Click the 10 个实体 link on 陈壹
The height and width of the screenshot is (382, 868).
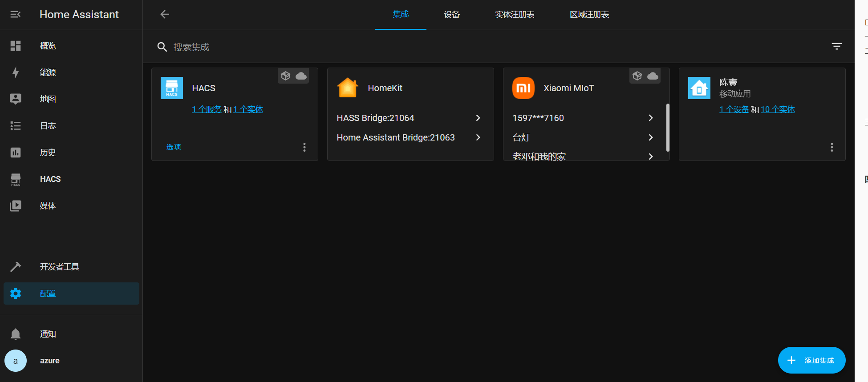(x=778, y=109)
